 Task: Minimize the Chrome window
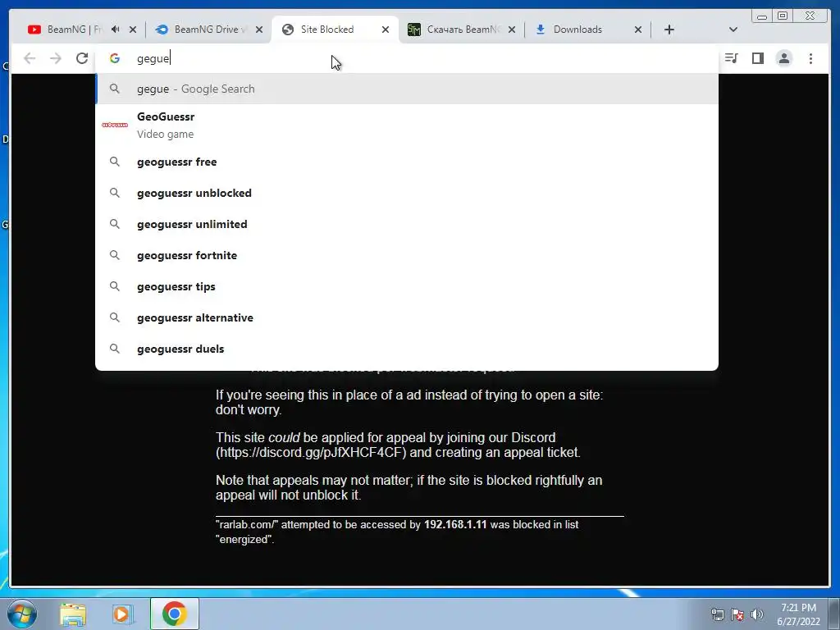pos(762,16)
